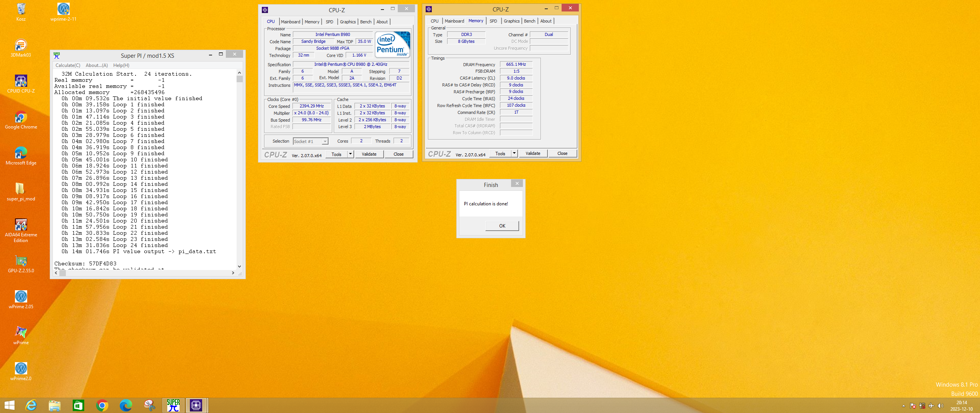The height and width of the screenshot is (413, 980).
Task: Click right arrow of Super PI horizontal scrollbar
Action: point(233,273)
